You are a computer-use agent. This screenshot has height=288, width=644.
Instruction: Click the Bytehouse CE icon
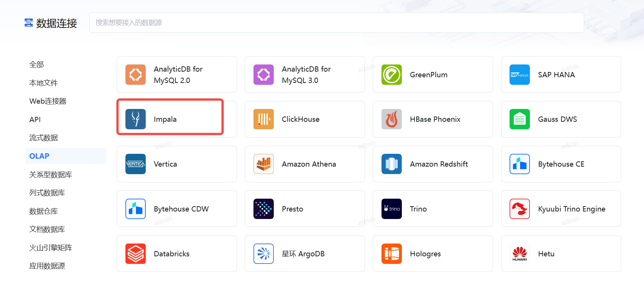click(x=520, y=164)
